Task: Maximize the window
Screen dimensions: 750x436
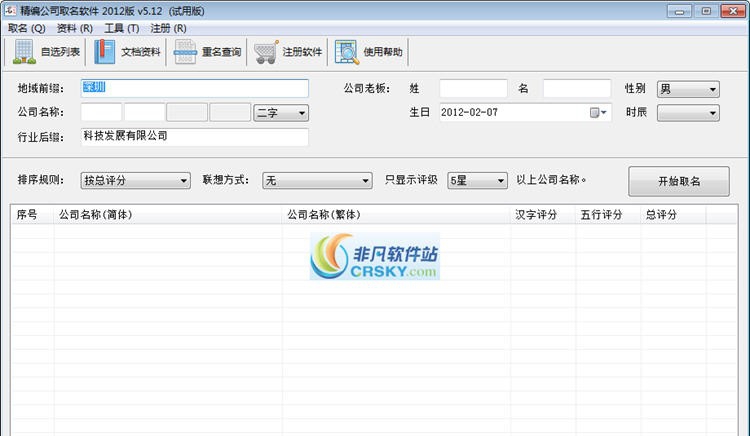Action: (706, 11)
